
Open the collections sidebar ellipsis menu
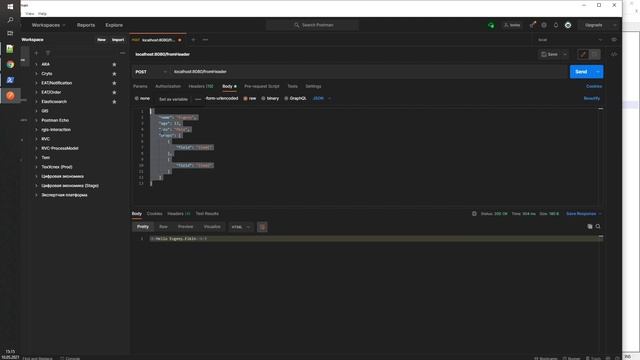[x=122, y=53]
